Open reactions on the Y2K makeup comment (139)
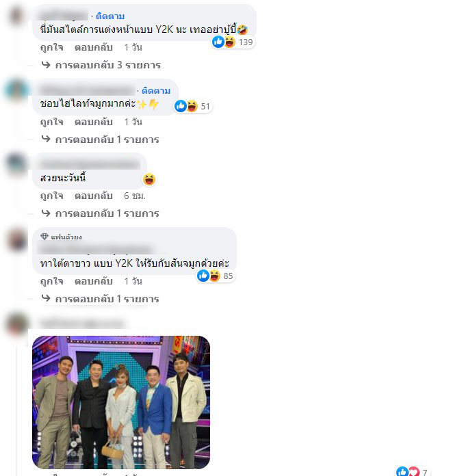Image resolution: width=460 pixels, height=476 pixels. pyautogui.click(x=233, y=42)
